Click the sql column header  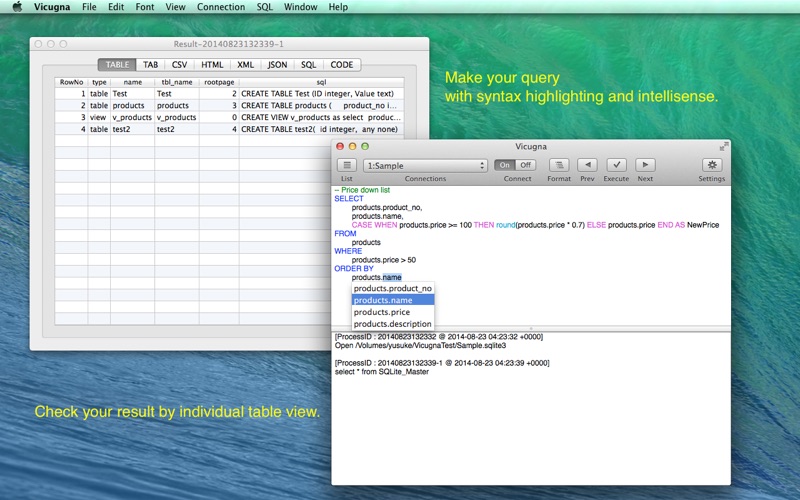321,82
